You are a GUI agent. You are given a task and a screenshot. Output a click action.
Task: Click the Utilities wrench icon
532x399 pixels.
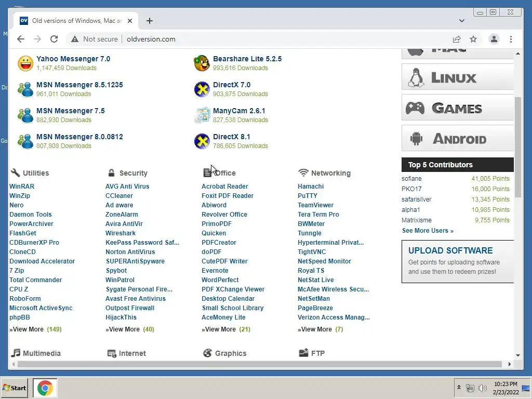tap(15, 172)
